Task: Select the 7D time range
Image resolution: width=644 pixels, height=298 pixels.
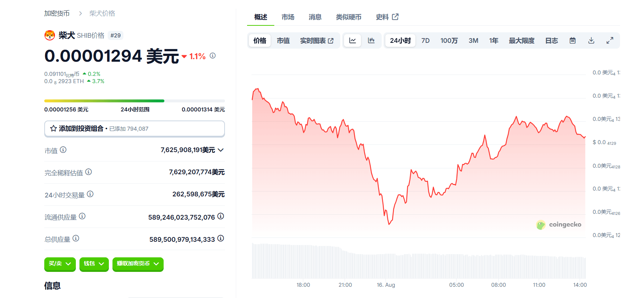Action: coord(425,41)
